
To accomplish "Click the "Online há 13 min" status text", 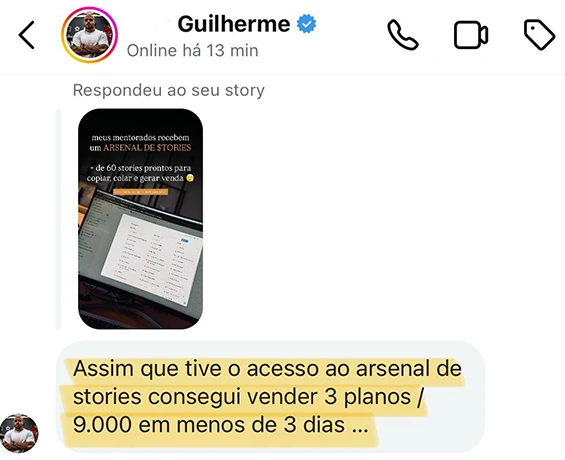I will tap(192, 50).
